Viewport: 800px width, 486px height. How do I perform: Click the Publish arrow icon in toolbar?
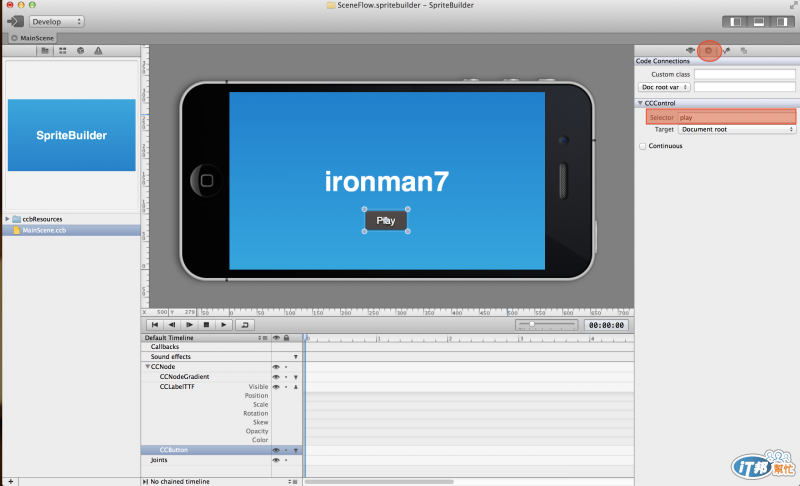tap(15, 21)
